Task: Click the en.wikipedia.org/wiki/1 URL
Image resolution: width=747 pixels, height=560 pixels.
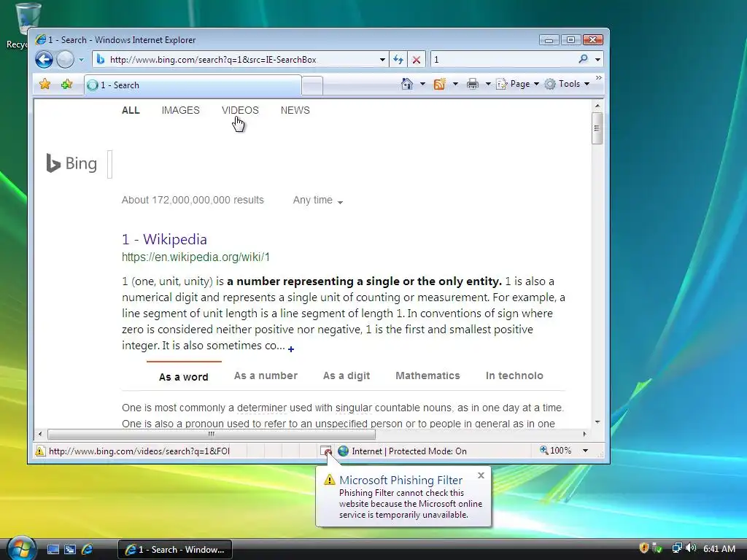Action: (x=196, y=257)
